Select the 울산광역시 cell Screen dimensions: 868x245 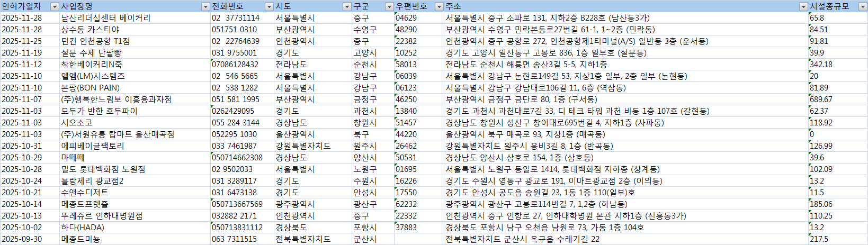click(313, 134)
